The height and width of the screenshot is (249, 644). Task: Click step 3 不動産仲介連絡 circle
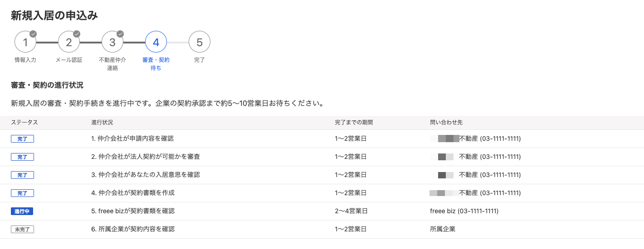[112, 42]
